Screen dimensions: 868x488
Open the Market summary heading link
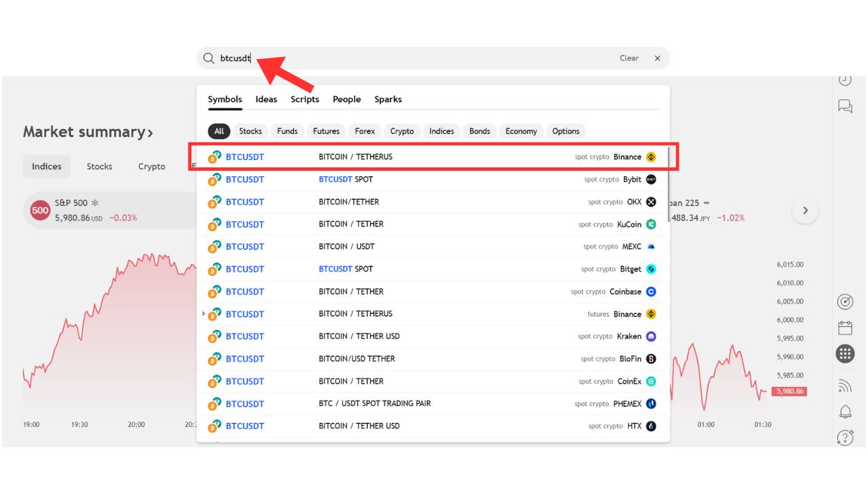click(x=88, y=131)
